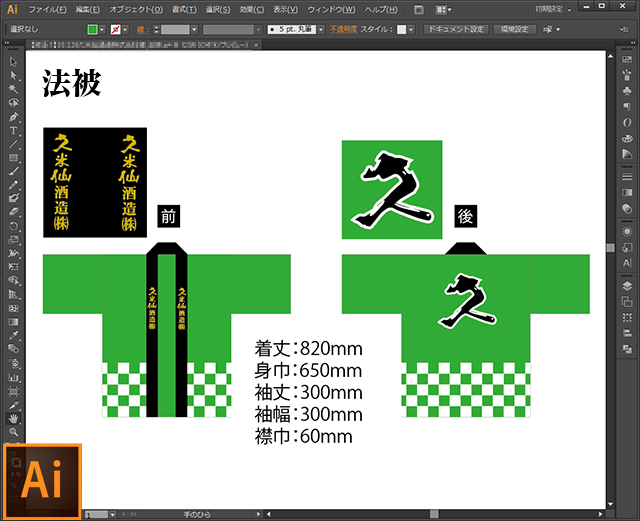Click the ドキュメント設定 button
The width and height of the screenshot is (640, 521).
(456, 29)
